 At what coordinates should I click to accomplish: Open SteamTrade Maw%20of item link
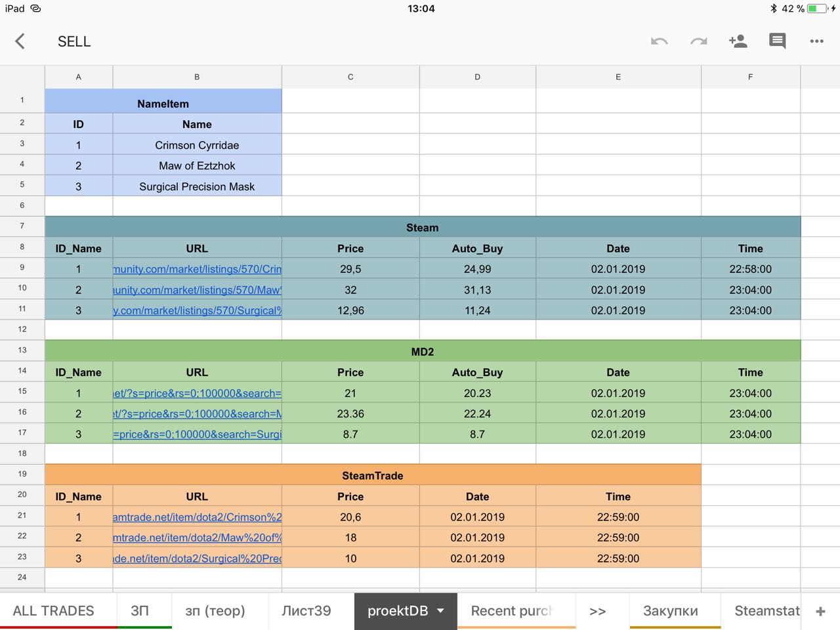(x=198, y=537)
